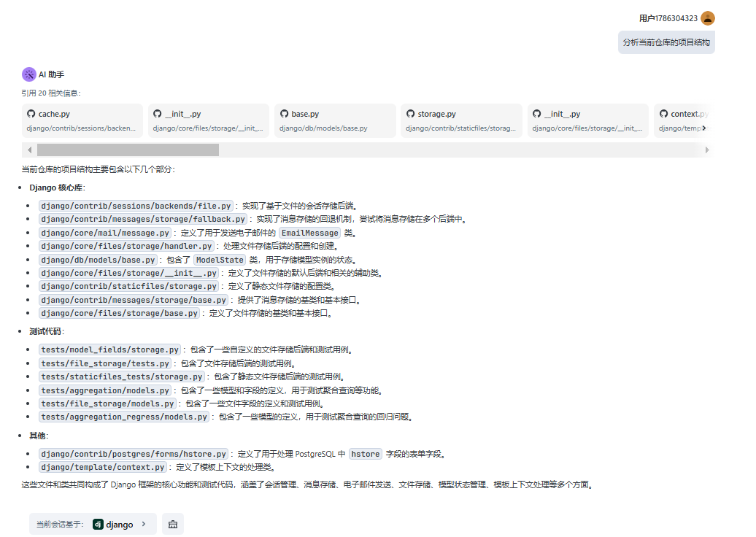This screenshot has height=537, width=756.
Task: Click tests/file_storage/models.py code path
Action: tap(107, 403)
